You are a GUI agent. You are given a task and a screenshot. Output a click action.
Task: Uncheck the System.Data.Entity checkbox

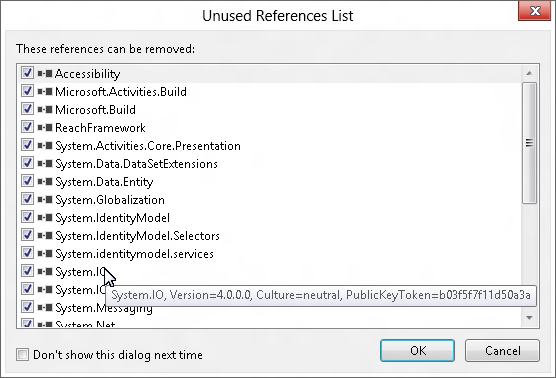pyautogui.click(x=27, y=181)
